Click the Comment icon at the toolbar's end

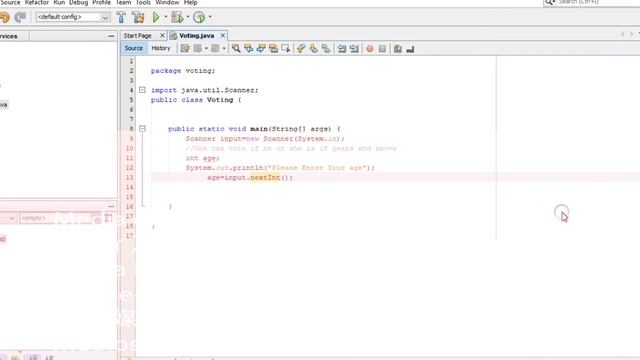click(x=410, y=49)
